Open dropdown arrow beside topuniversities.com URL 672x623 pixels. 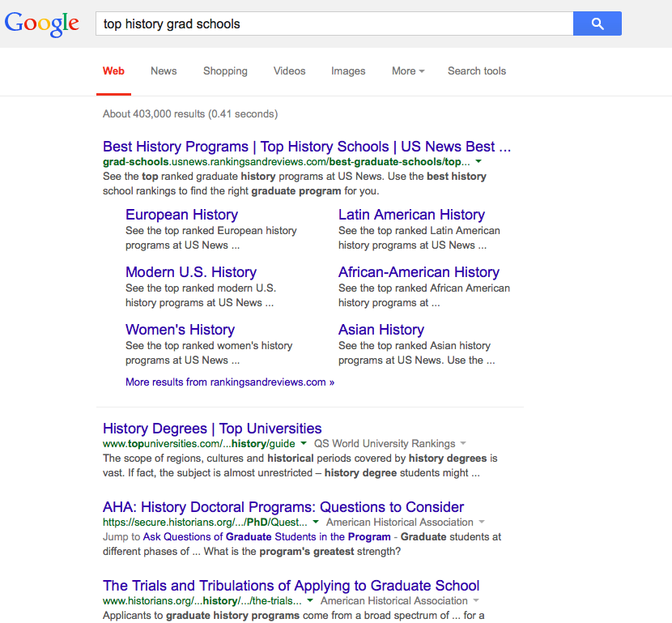[x=304, y=444]
